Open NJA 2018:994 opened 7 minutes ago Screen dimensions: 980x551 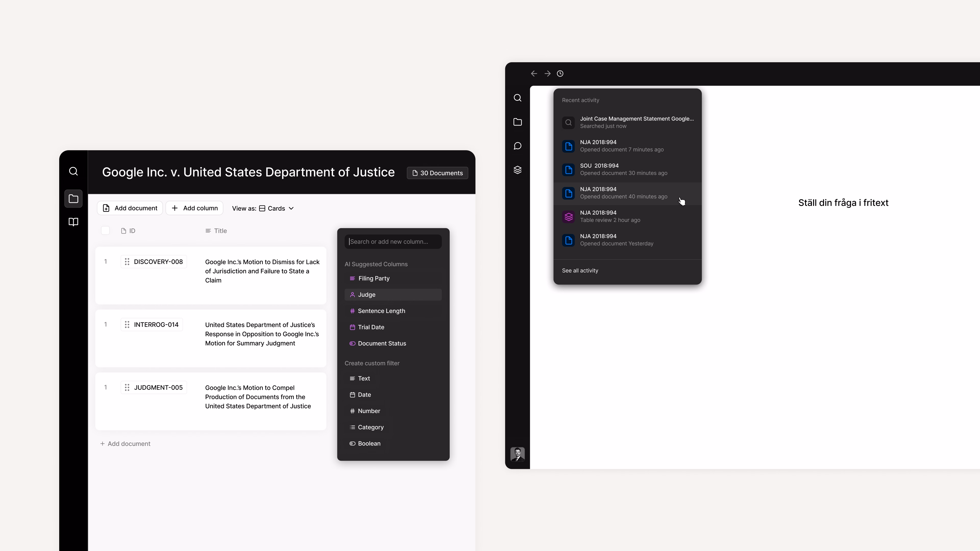(x=628, y=146)
